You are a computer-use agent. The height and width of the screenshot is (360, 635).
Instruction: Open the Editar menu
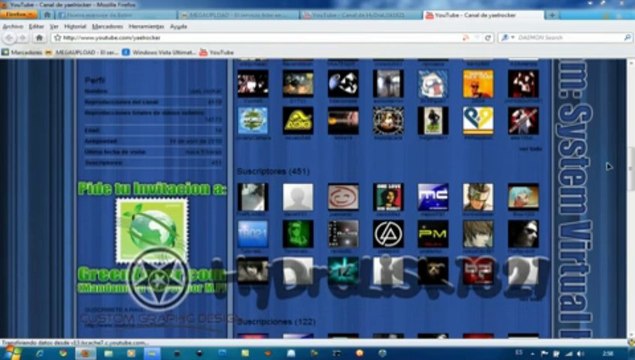(36, 26)
